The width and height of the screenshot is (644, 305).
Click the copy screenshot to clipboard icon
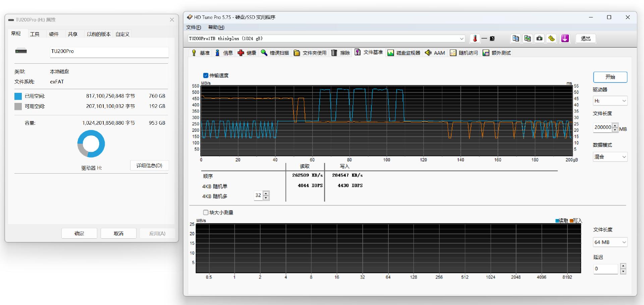pos(528,39)
